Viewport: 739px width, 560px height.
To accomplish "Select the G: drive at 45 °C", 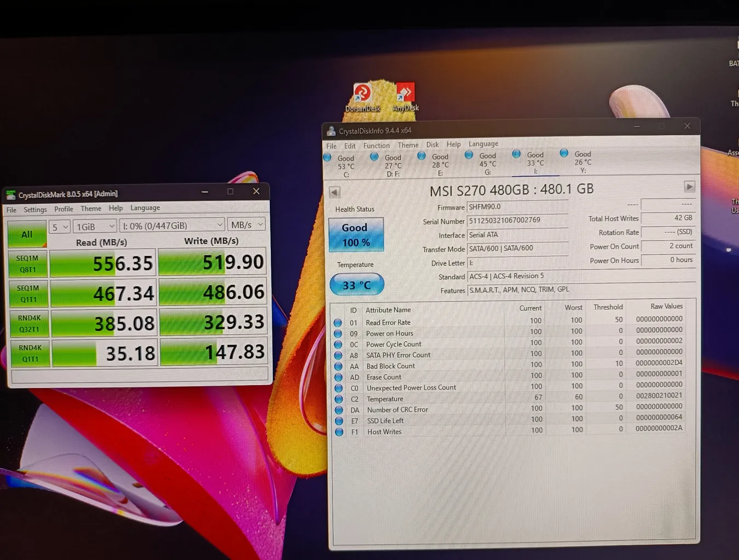I will 469,155.
